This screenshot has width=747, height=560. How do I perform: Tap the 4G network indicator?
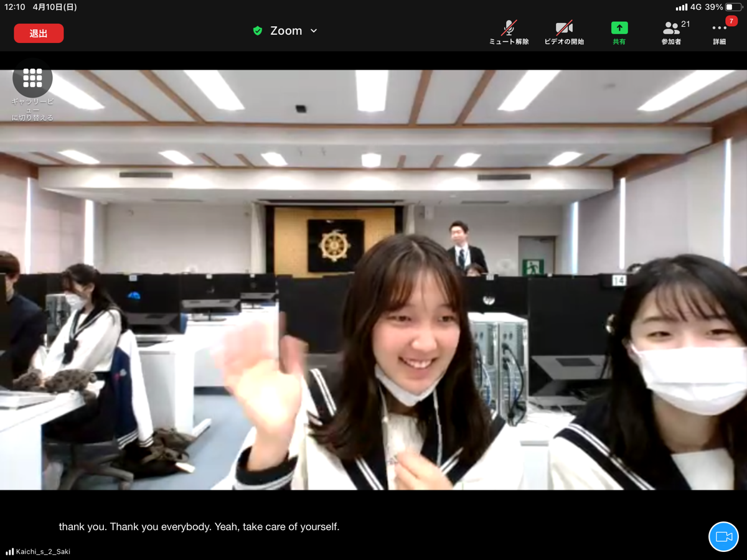click(696, 7)
